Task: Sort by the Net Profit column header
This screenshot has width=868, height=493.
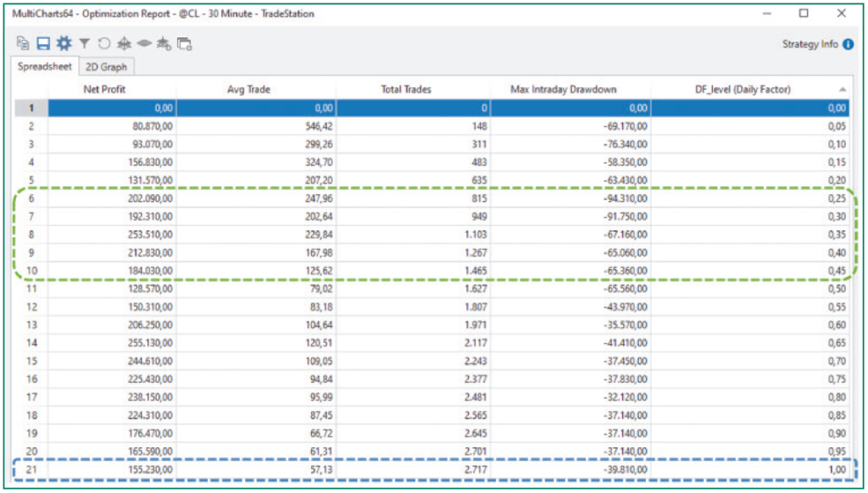Action: click(104, 89)
